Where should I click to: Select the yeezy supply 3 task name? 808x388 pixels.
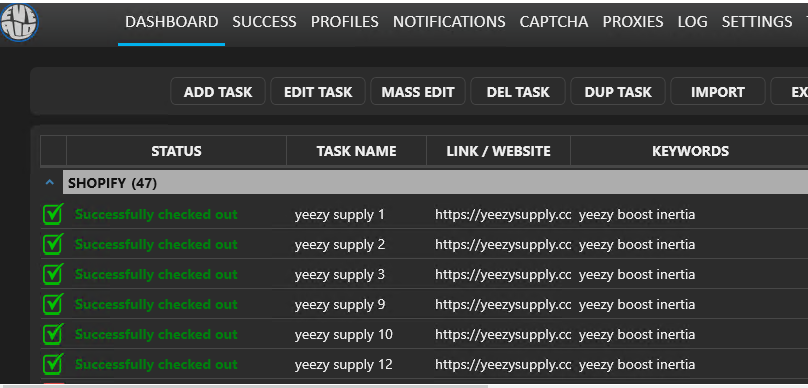click(x=340, y=274)
